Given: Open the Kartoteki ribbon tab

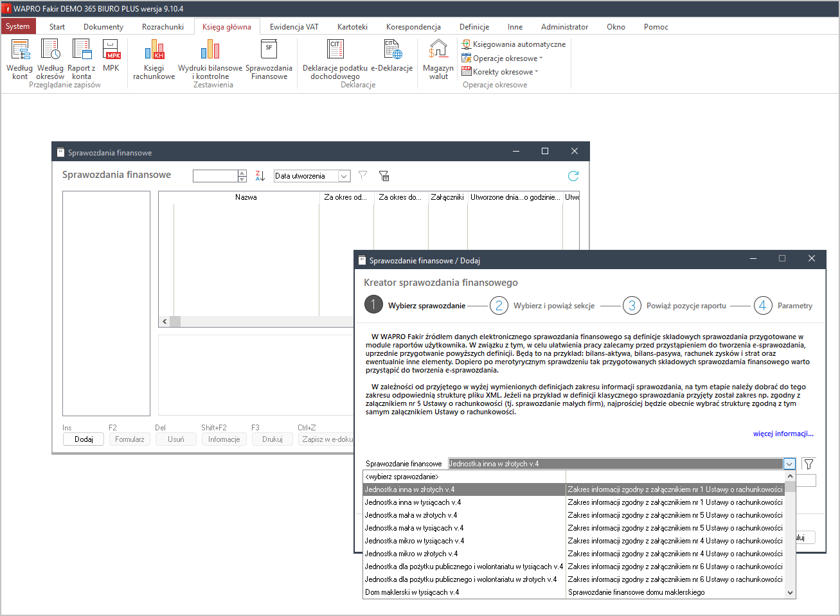Looking at the screenshot, I should tap(352, 27).
